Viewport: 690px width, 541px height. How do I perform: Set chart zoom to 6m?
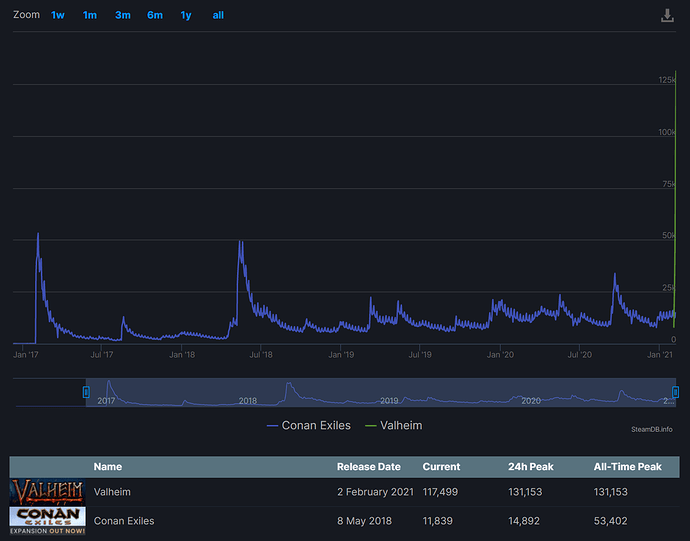[x=155, y=15]
